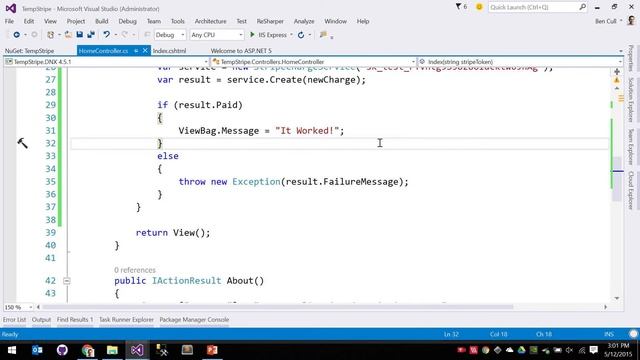
Task: Open File Explorer from the taskbar
Action: (x=112, y=350)
